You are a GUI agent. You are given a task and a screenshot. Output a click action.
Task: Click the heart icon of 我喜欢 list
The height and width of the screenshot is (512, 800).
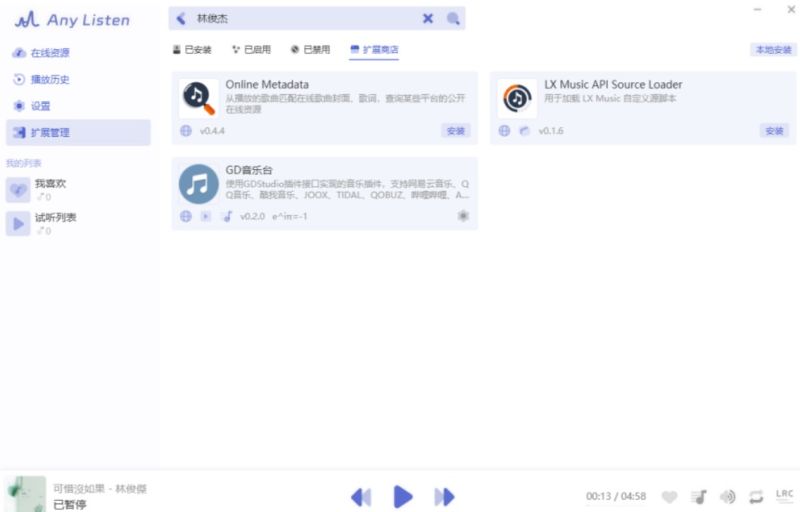(x=18, y=190)
